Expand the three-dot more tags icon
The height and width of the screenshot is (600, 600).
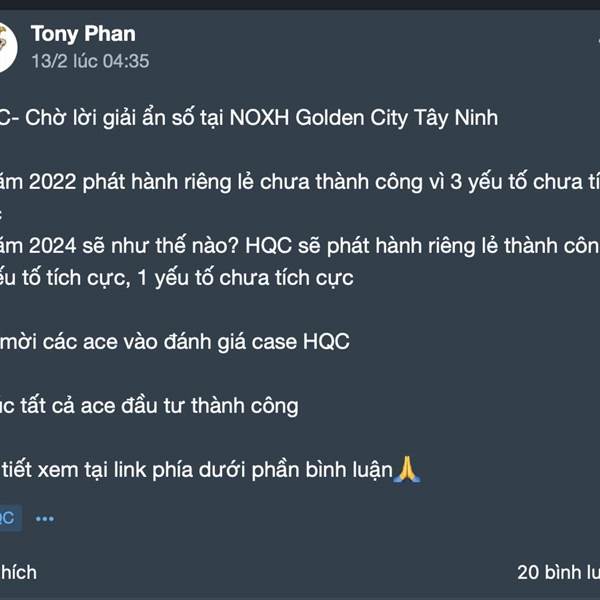(x=44, y=519)
